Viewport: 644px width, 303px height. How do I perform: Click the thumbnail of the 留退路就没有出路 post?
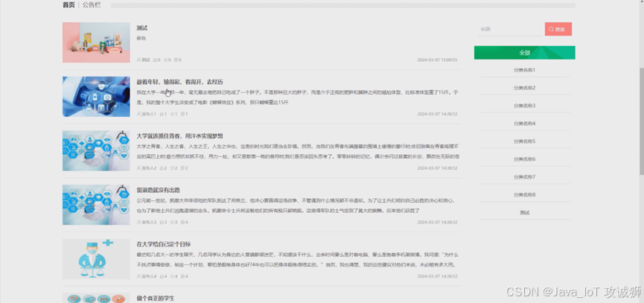pos(96,205)
